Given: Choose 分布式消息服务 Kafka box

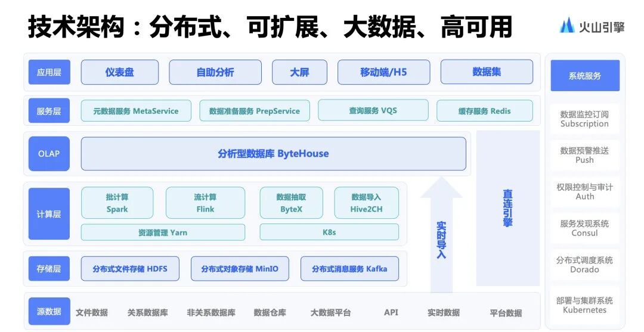Looking at the screenshot, I should click(x=349, y=269).
